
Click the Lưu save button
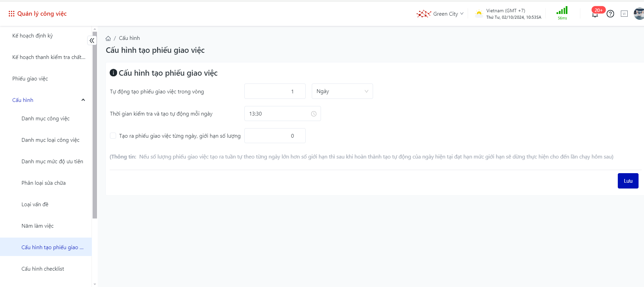(x=628, y=181)
